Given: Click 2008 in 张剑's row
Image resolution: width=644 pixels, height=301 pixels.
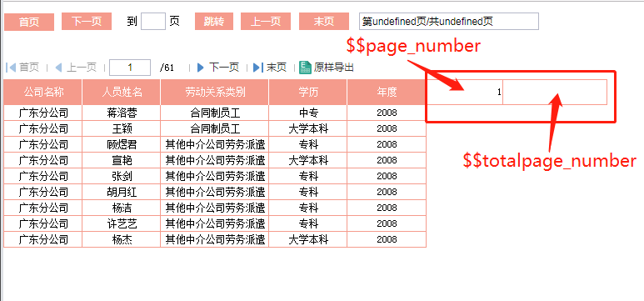Looking at the screenshot, I should coord(387,176).
